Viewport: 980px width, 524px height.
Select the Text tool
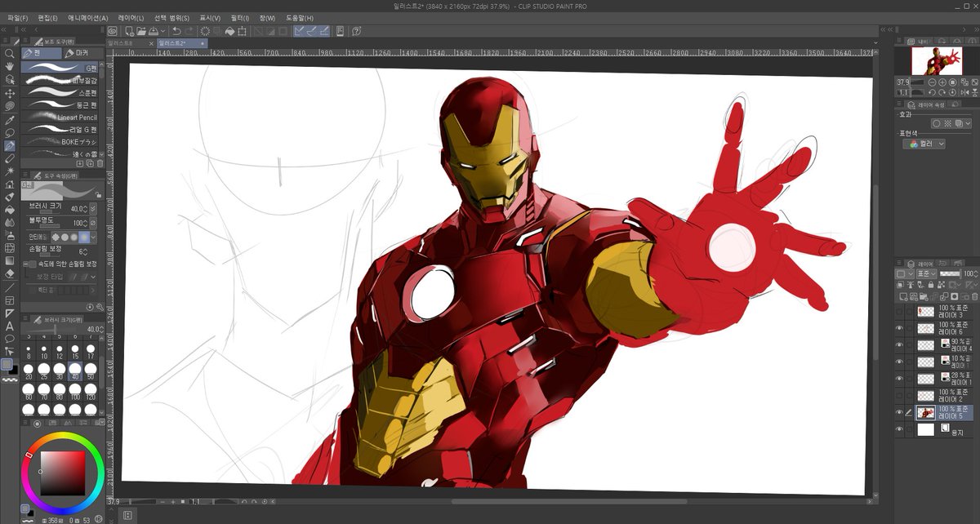coord(10,326)
